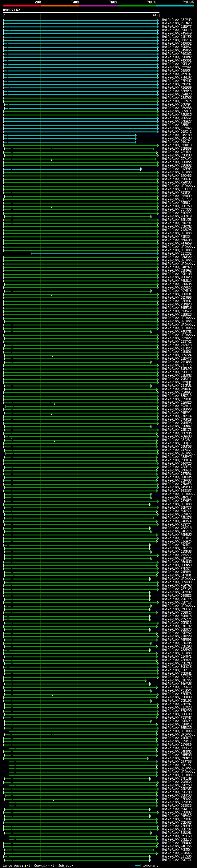This screenshot has width=197, height=868.
Task: Click the purple ~60% identity legend segment
Action: click(x=99, y=6)
